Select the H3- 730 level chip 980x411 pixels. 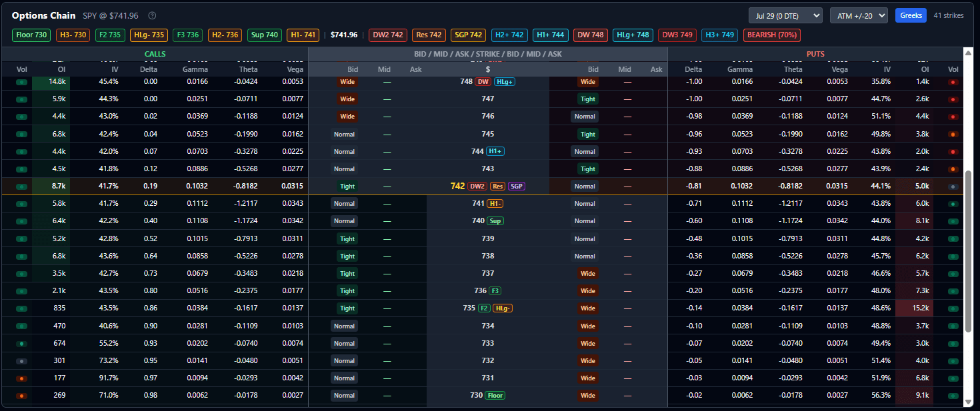tap(73, 35)
